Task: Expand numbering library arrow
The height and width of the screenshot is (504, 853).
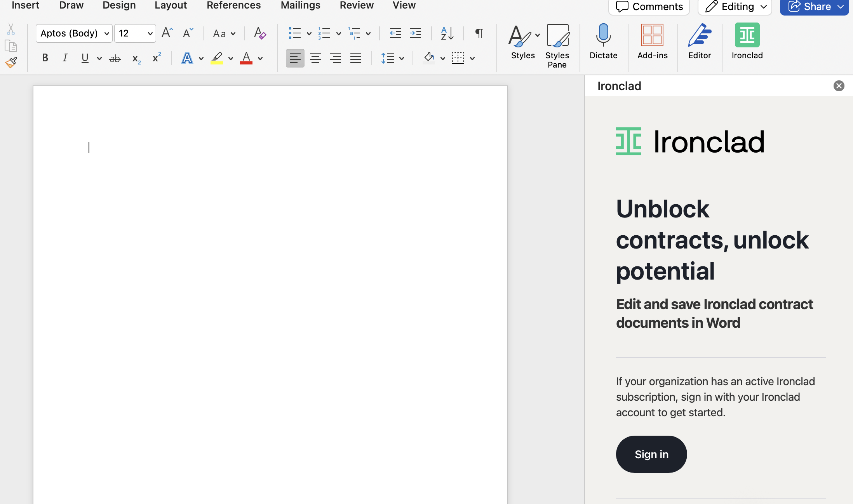Action: (339, 34)
